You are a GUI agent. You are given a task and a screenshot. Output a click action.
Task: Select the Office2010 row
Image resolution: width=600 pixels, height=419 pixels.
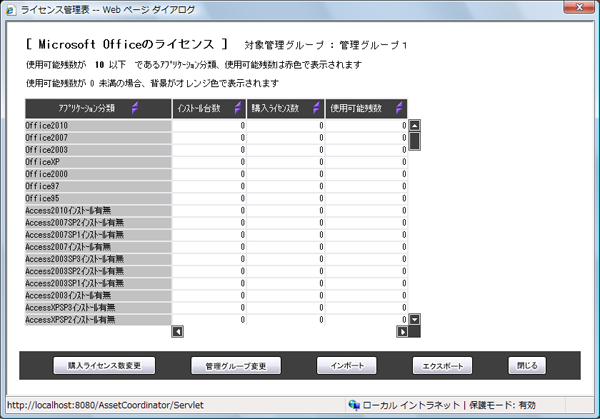tap(216, 126)
